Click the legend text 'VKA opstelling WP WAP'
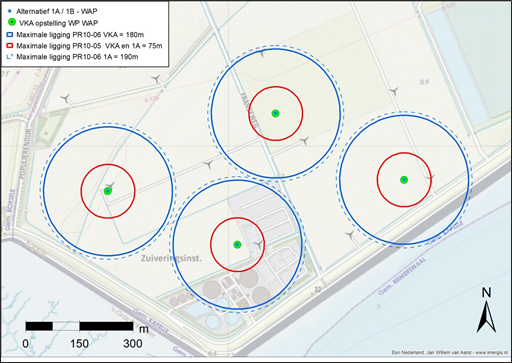Image resolution: width=512 pixels, height=363 pixels. (57, 23)
